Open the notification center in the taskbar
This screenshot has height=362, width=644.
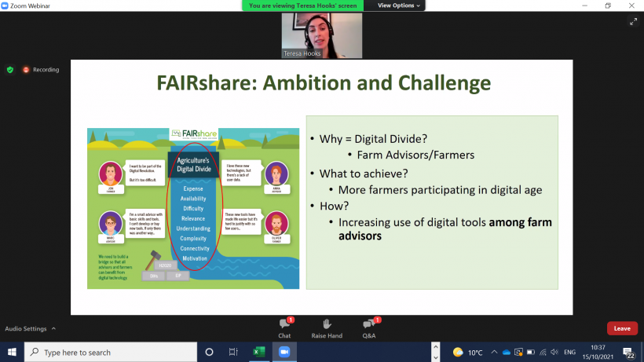[x=628, y=353]
